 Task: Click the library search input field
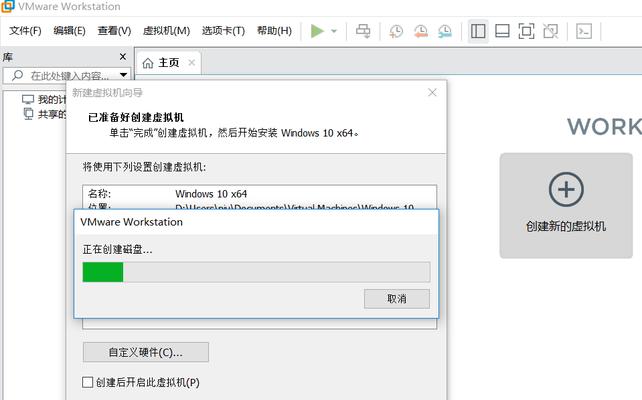coord(67,76)
